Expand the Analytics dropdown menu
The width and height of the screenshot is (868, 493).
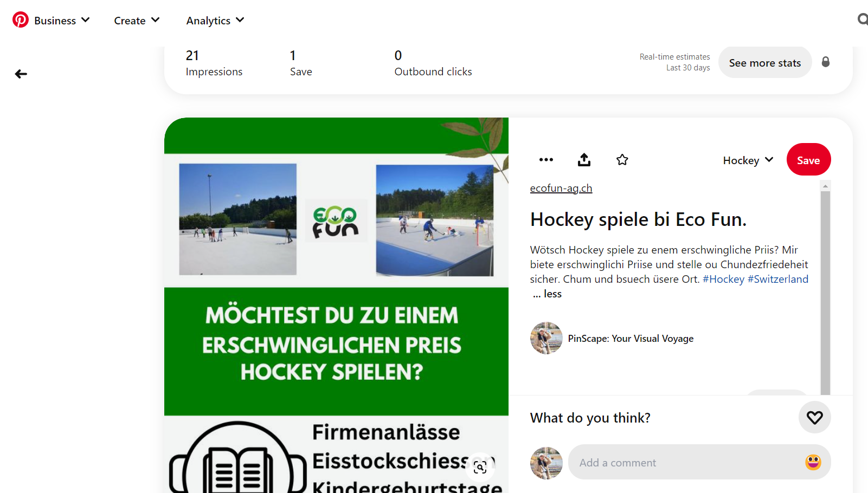coord(215,21)
